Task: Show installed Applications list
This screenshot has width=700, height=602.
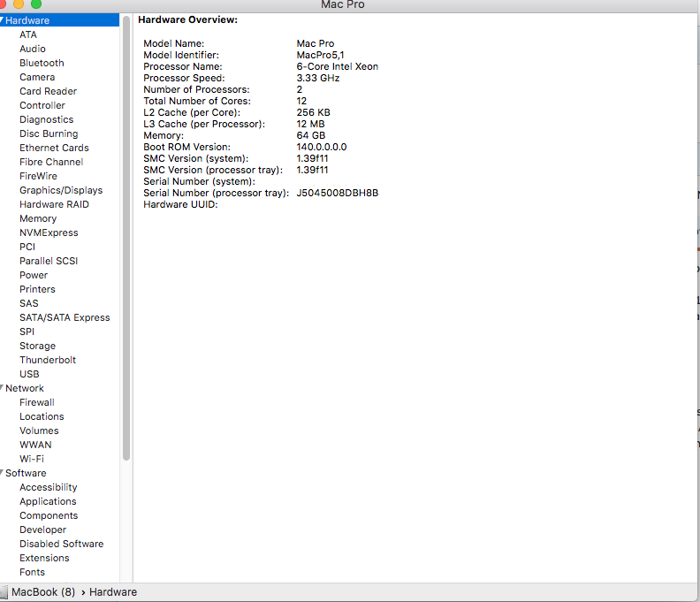Action: [48, 501]
